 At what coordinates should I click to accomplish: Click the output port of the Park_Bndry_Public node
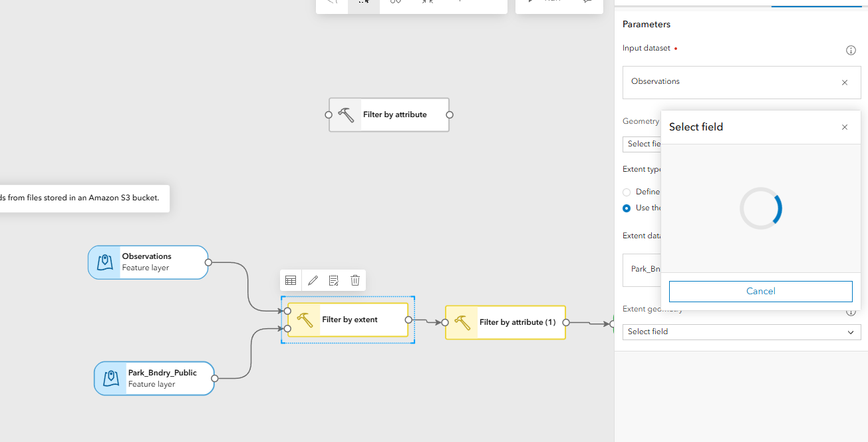[214, 378]
